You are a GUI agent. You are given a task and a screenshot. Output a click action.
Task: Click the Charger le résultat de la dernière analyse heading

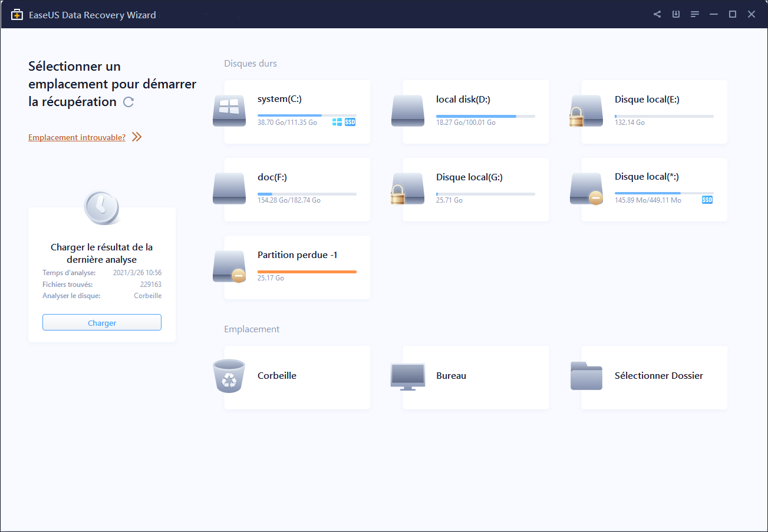tap(101, 253)
